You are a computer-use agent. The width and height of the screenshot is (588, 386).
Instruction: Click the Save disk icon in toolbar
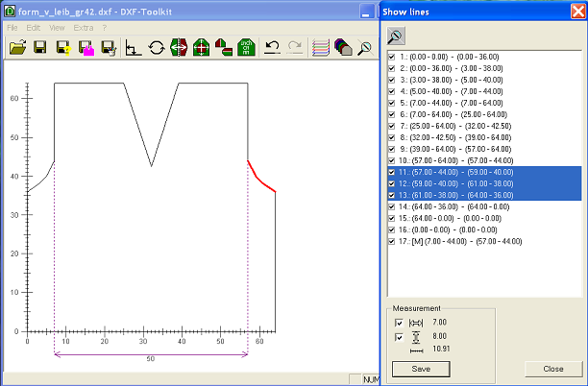coord(39,46)
